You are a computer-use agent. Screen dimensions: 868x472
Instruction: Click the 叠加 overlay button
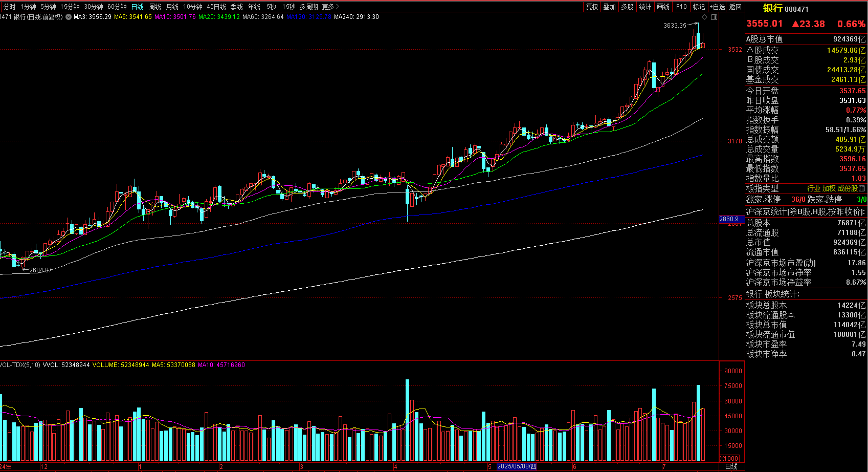pos(610,7)
